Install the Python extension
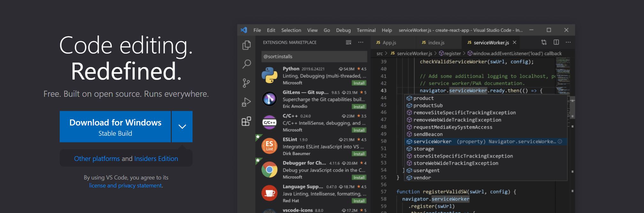 click(x=359, y=83)
